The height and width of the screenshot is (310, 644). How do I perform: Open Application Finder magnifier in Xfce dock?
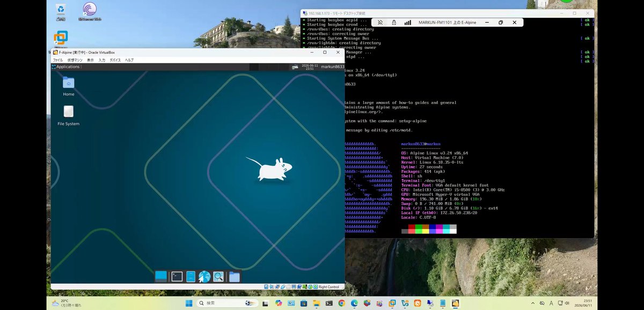click(218, 276)
